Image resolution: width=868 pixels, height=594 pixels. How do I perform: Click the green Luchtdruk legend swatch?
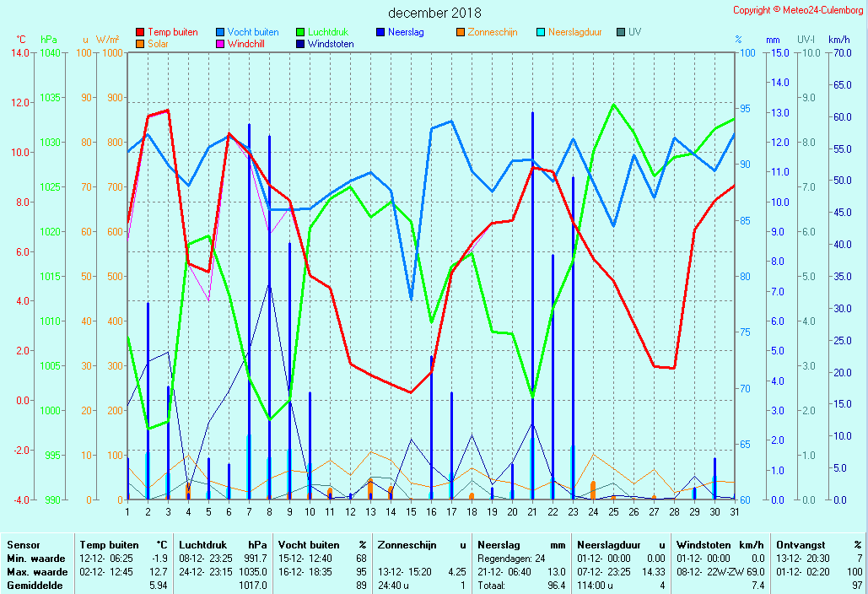tap(300, 33)
